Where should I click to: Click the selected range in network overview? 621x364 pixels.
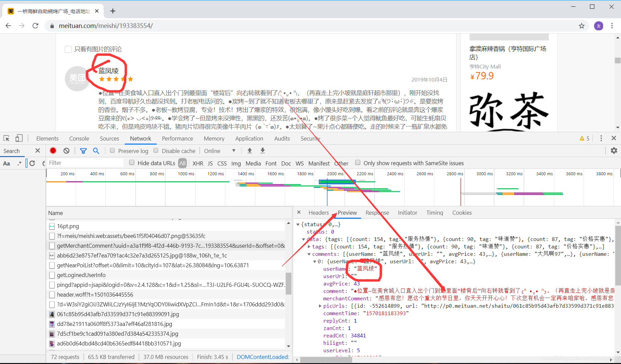[337, 182]
